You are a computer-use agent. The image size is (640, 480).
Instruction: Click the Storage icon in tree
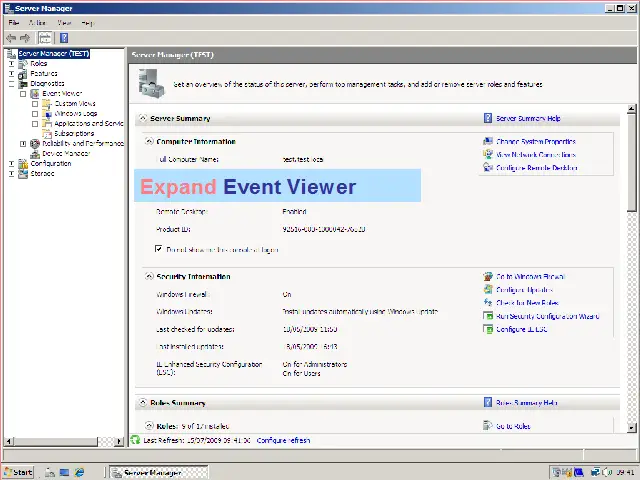click(x=23, y=174)
